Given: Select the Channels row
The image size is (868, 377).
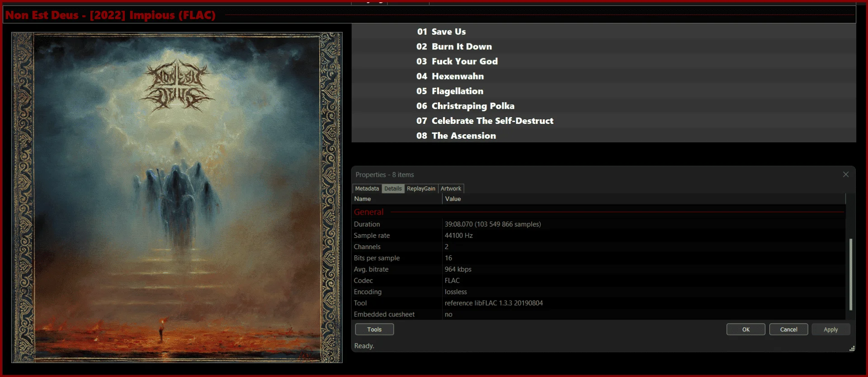Looking at the screenshot, I should [599, 247].
